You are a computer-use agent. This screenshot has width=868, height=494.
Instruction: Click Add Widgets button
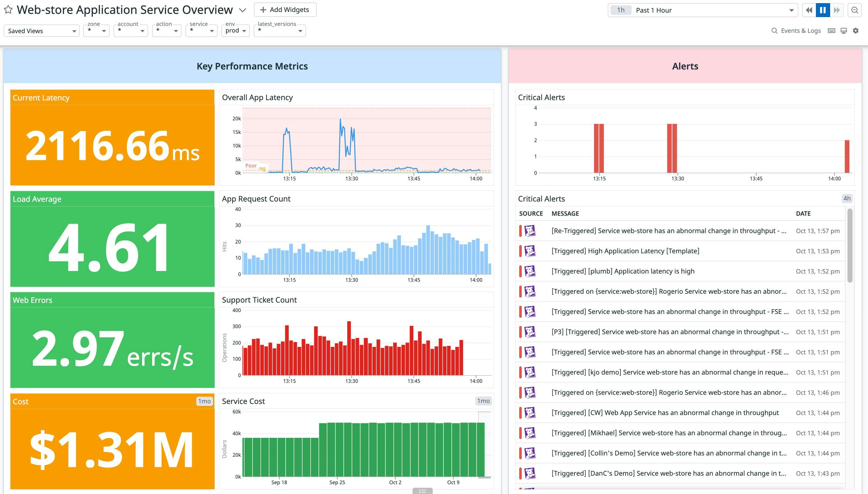[285, 10]
